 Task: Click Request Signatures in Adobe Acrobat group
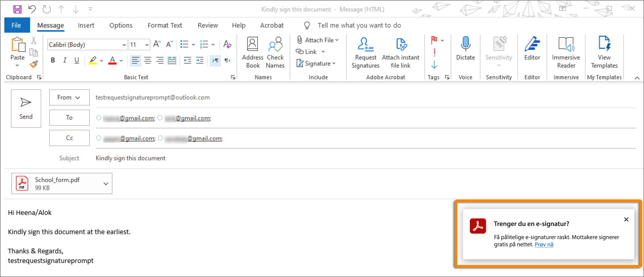365,53
